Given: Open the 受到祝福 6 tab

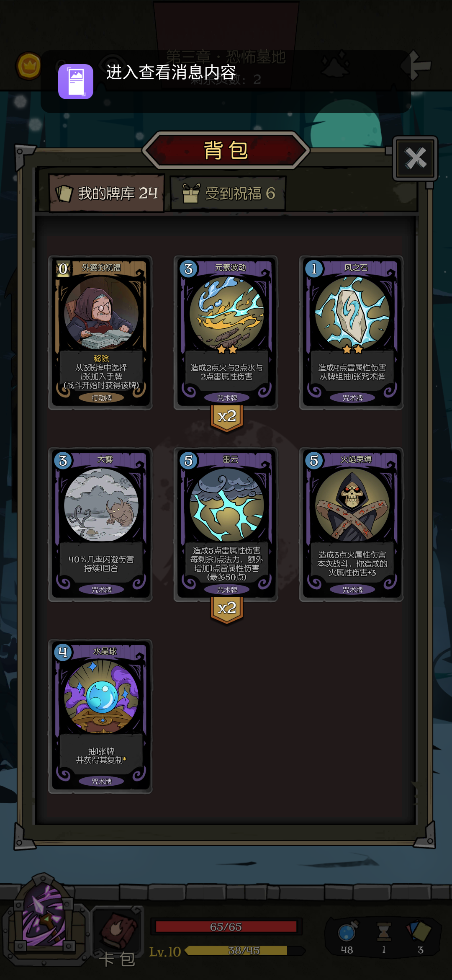Looking at the screenshot, I should pyautogui.click(x=228, y=193).
